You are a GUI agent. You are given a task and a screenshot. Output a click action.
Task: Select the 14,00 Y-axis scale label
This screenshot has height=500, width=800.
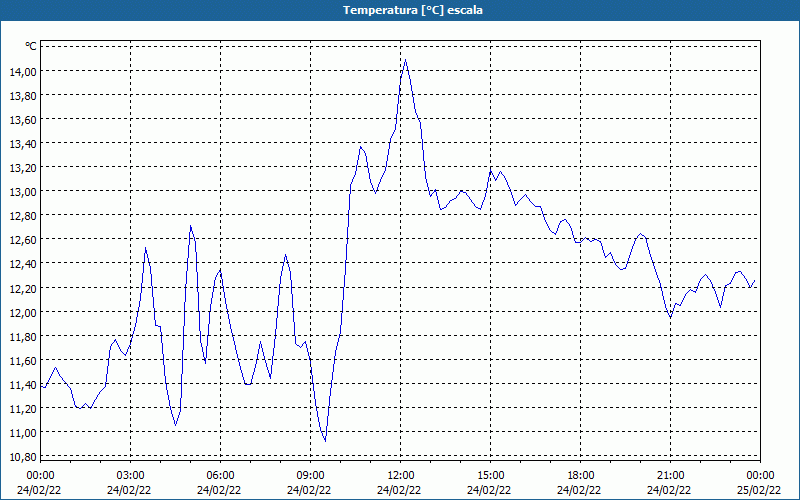[x=23, y=72]
